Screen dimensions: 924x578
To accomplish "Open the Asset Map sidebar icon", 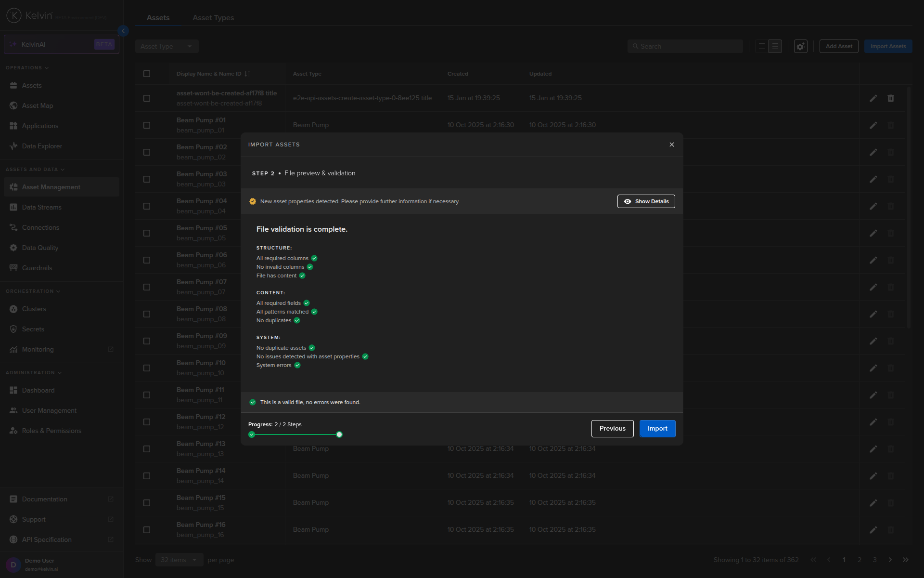I will pos(13,105).
